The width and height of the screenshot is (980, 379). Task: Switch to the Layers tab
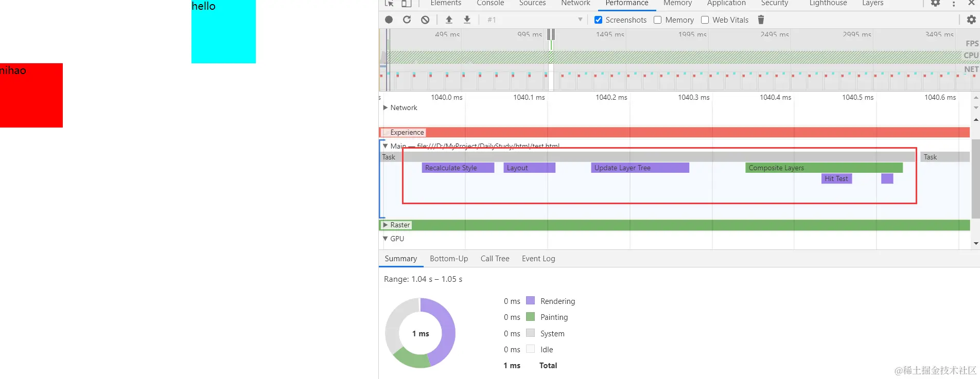coord(873,3)
